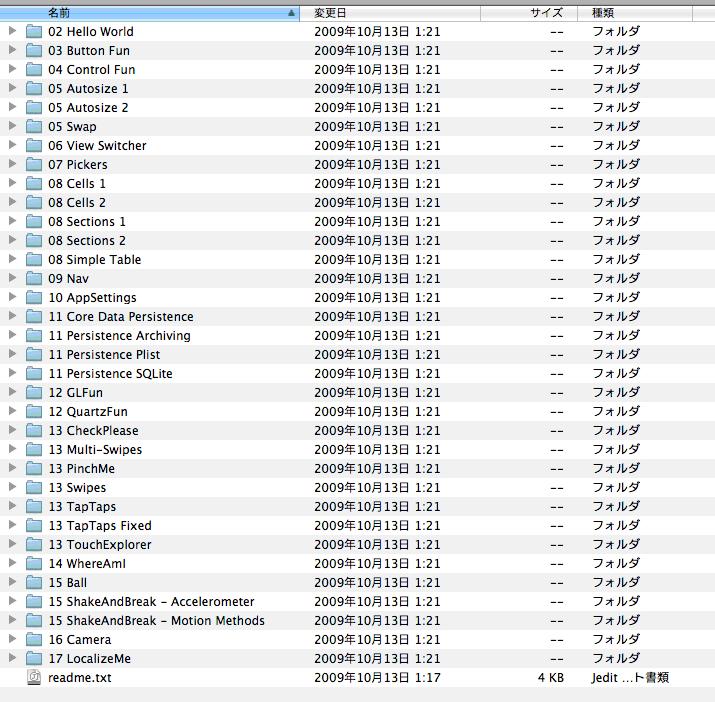
Task: Click the Jedit kind label of readme.txt
Action: [x=630, y=678]
